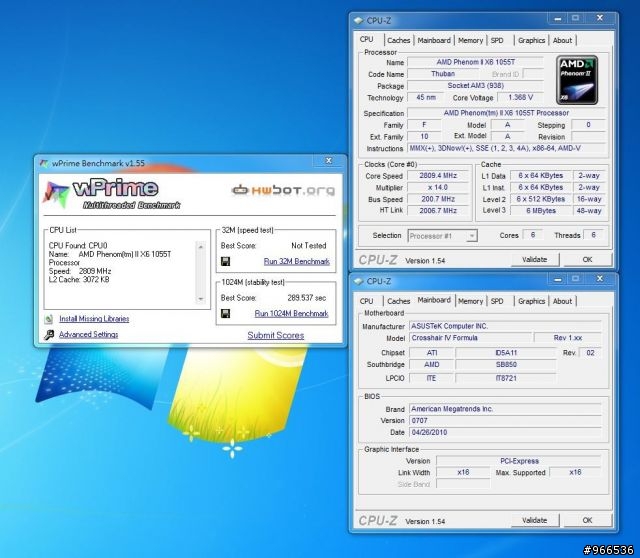The image size is (640, 558).
Task: Open the Processor #1 selection dropdown
Action: 471,236
